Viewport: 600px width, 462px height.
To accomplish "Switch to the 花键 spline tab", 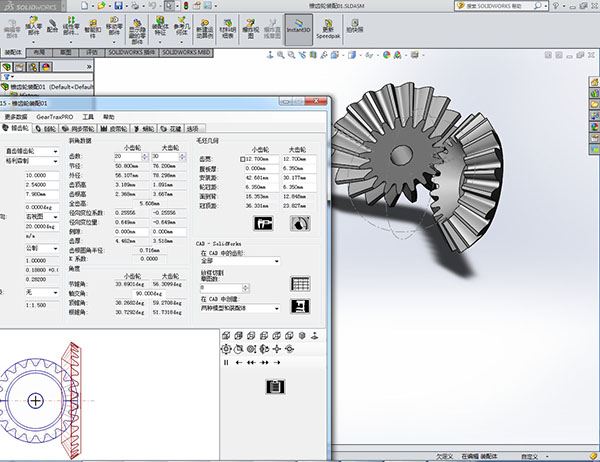I will pyautogui.click(x=171, y=129).
